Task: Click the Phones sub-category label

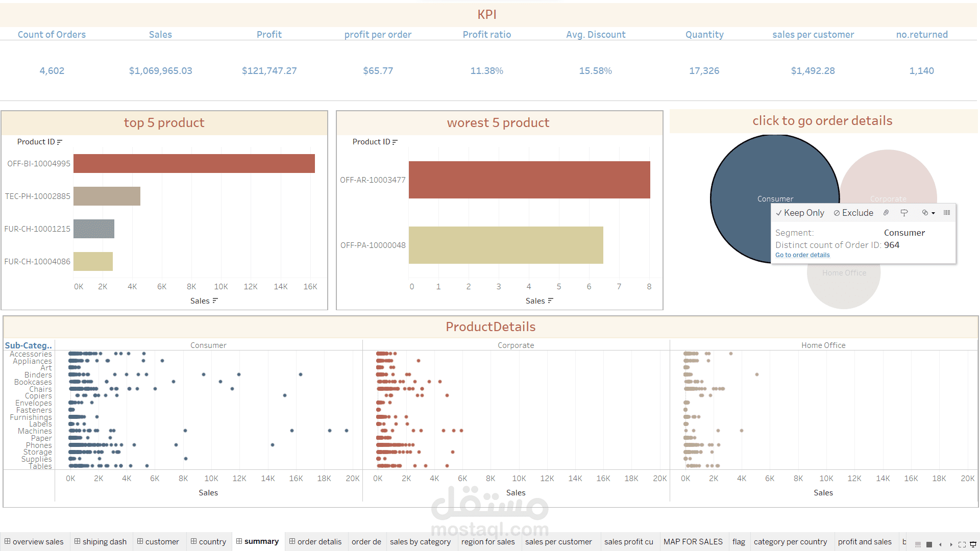Action: 39,445
